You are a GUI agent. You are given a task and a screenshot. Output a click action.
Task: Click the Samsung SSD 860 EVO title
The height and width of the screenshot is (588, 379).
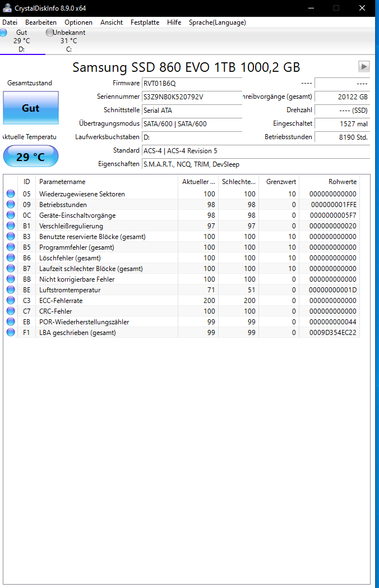click(x=186, y=67)
